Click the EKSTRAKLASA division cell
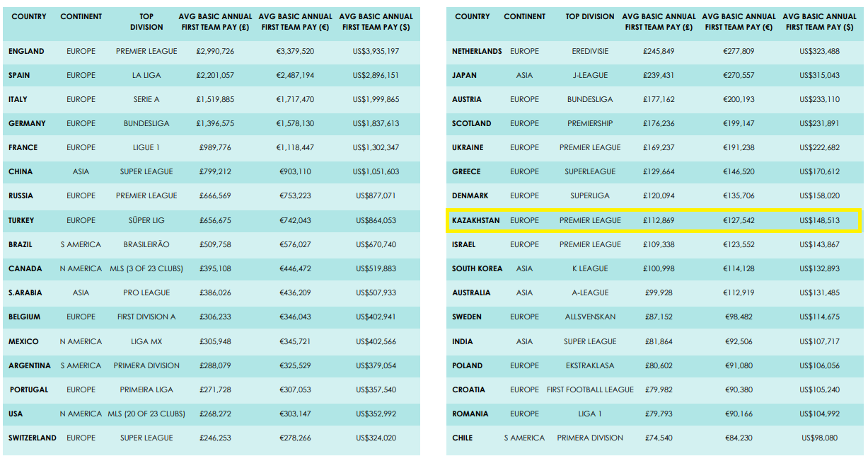868x461 pixels. pos(590,365)
